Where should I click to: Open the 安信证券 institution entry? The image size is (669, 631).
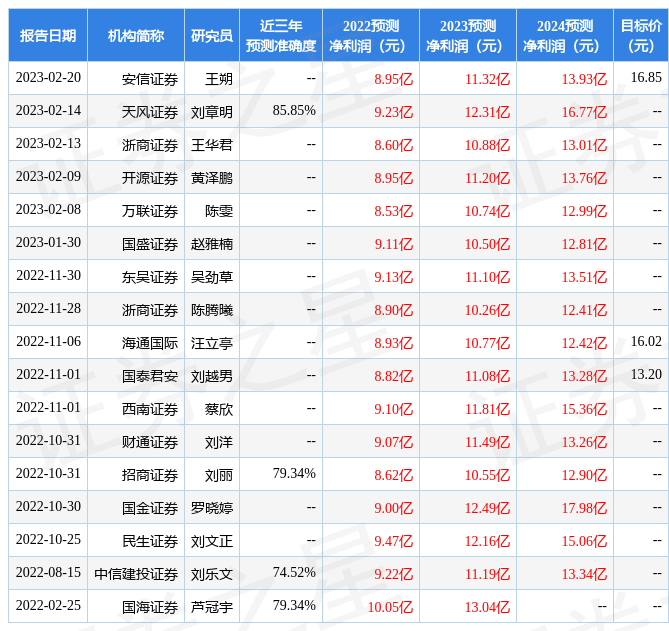[x=150, y=78]
